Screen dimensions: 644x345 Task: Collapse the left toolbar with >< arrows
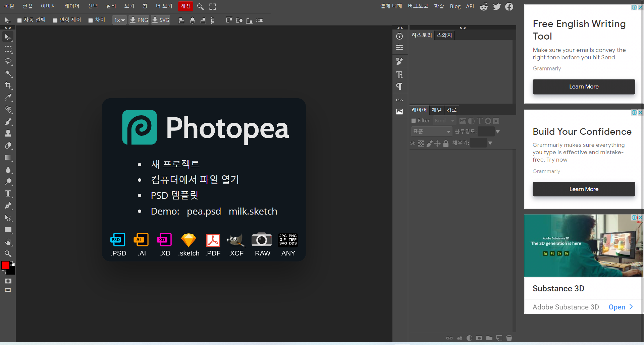pos(8,28)
